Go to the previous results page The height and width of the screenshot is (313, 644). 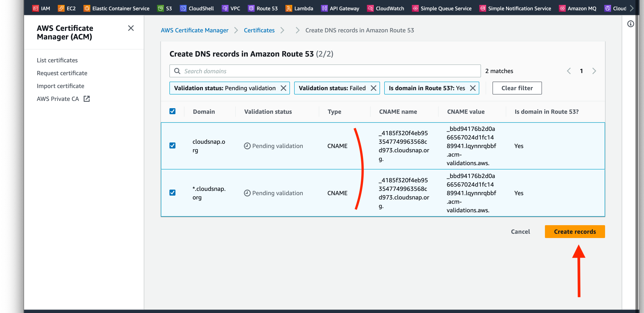[569, 71]
